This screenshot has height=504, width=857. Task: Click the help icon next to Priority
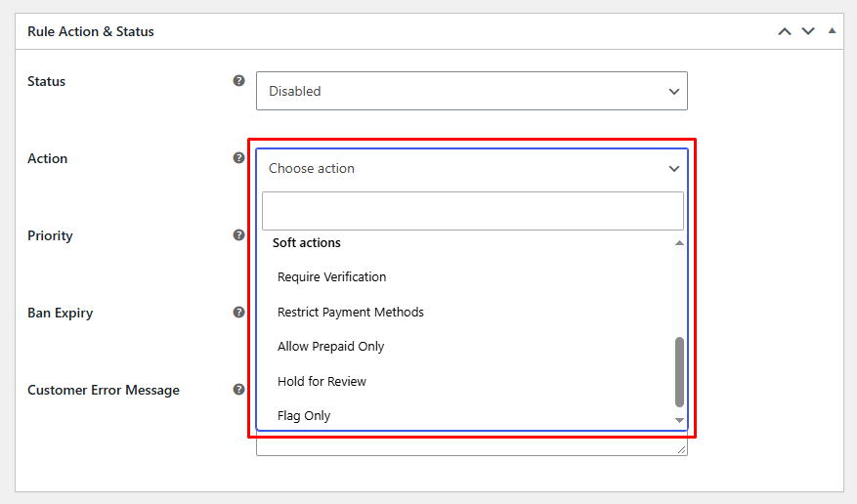[238, 234]
